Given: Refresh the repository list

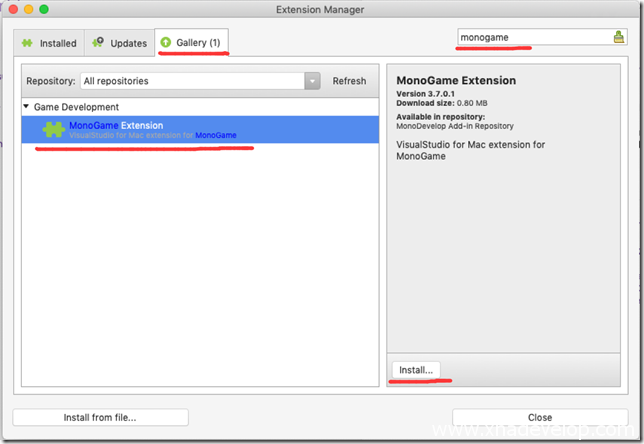Looking at the screenshot, I should pos(349,81).
